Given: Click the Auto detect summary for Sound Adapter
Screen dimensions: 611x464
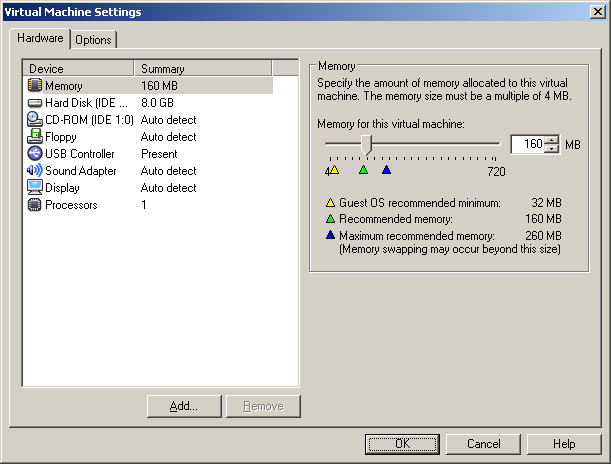Looking at the screenshot, I should (168, 171).
